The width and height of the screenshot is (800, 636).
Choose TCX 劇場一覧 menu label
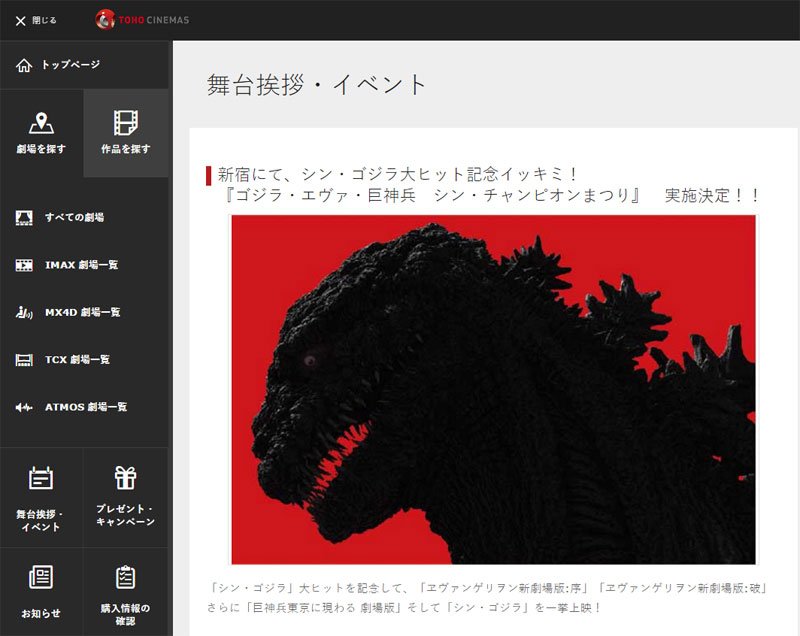pos(78,360)
